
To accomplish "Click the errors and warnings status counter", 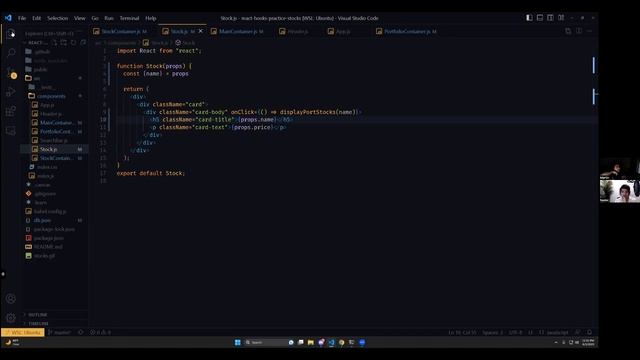I will [100, 332].
